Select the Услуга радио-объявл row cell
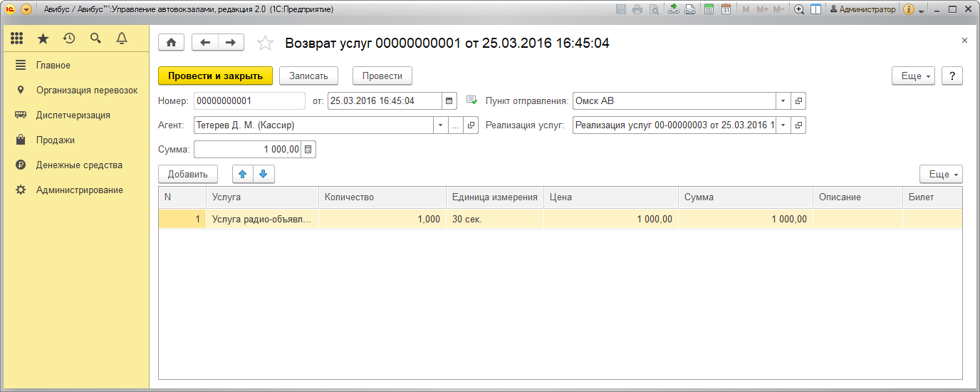The width and height of the screenshot is (980, 392). click(261, 220)
